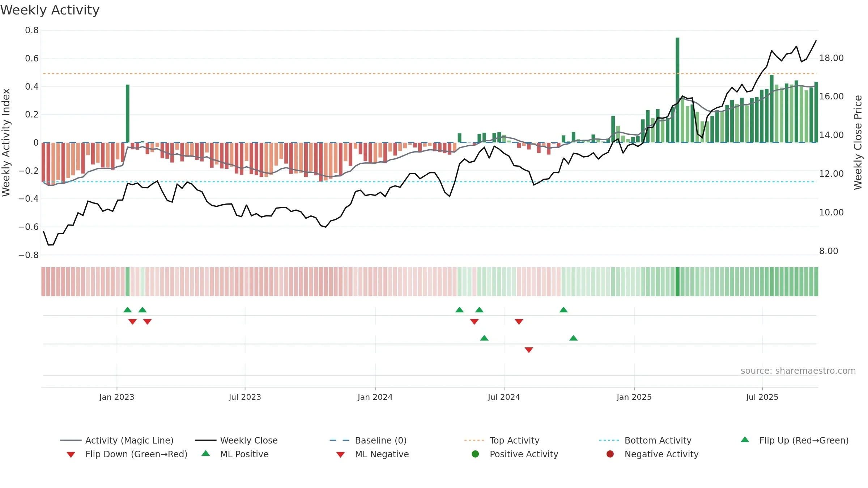Select the green spike bar in January 2023
Image resolution: width=868 pixels, height=488 pixels.
pyautogui.click(x=128, y=114)
